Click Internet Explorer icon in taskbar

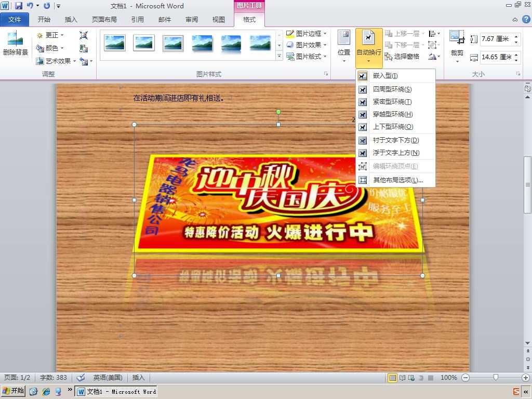point(46,392)
